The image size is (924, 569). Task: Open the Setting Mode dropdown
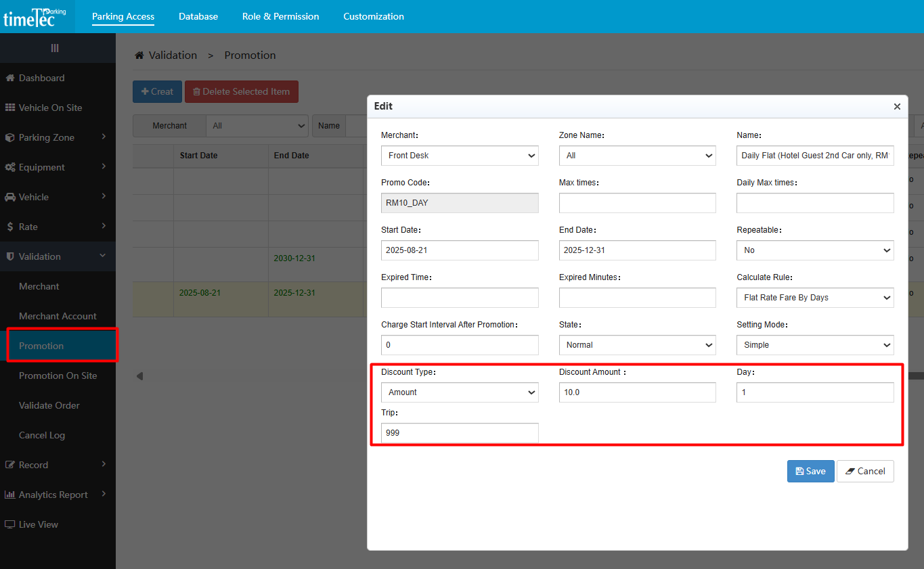coord(815,345)
